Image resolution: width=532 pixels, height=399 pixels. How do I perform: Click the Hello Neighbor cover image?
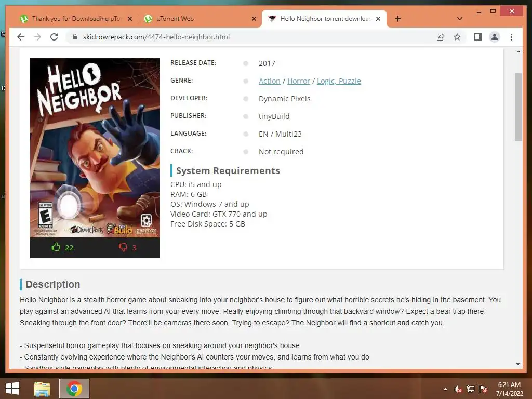coord(95,148)
